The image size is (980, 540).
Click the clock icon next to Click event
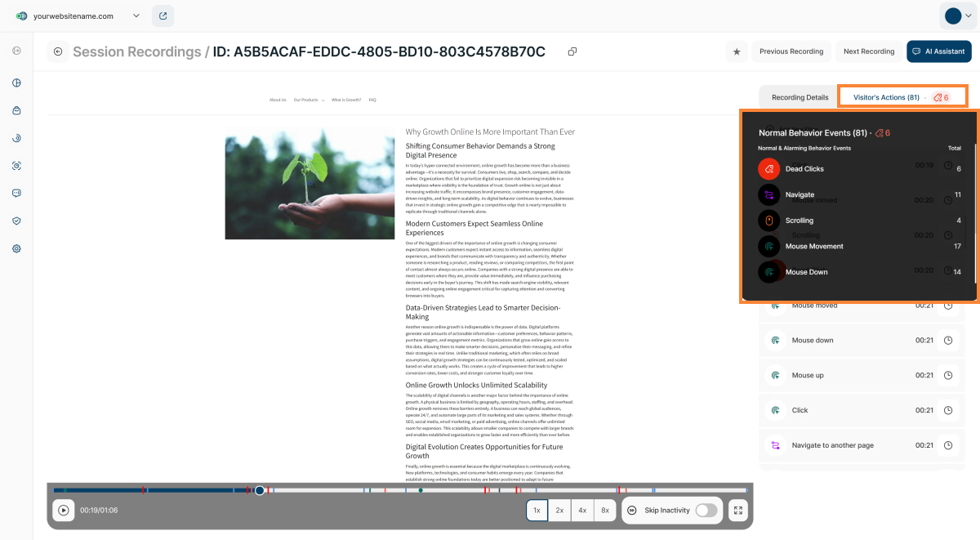click(948, 410)
